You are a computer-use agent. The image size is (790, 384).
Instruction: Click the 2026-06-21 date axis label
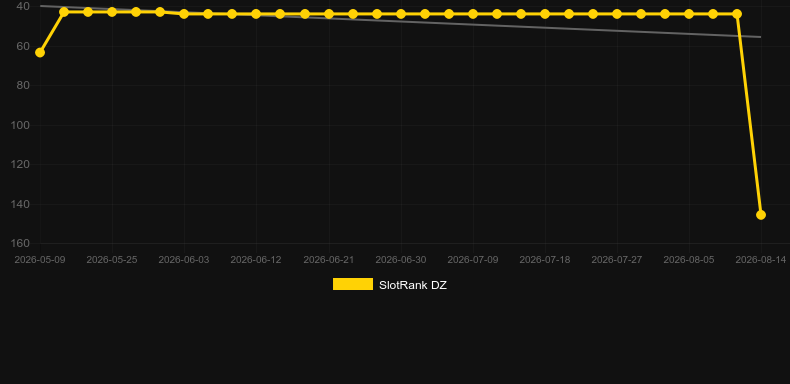328,260
